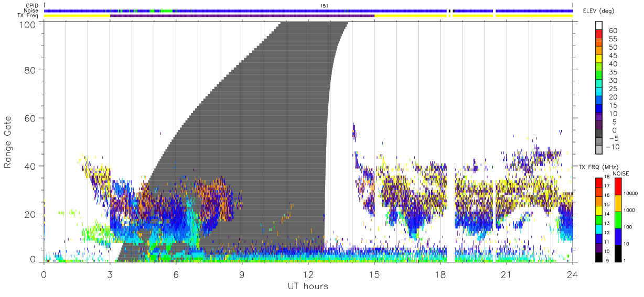Click the 25 label on ELEV colorbar

(x=613, y=89)
